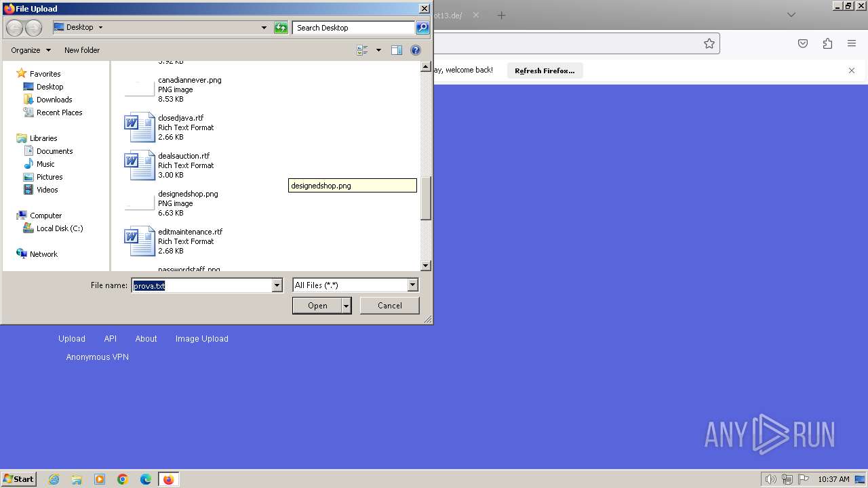Open List all tabs dropdown in Firefox

(x=791, y=15)
